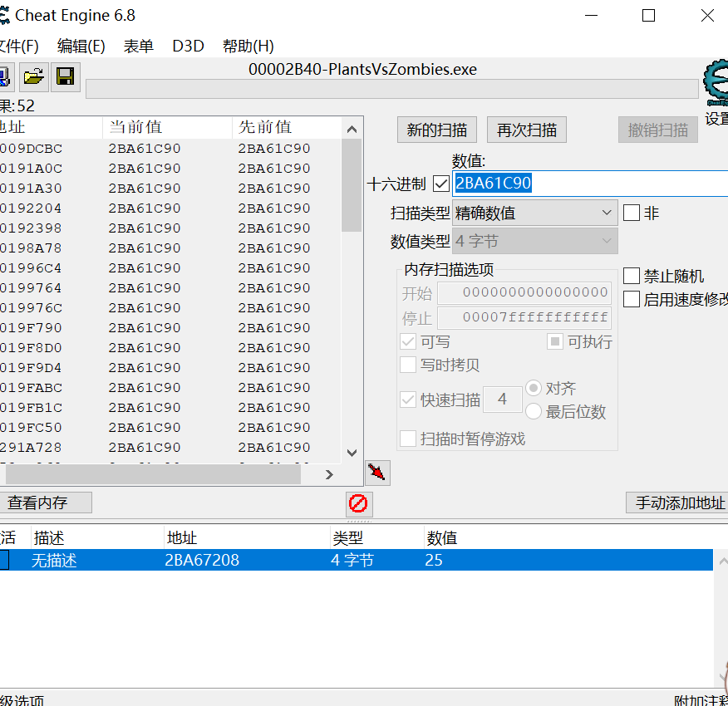Viewport: 728px width, 706px height.
Task: Select result row address 019F8D0
Action: pos(170,348)
